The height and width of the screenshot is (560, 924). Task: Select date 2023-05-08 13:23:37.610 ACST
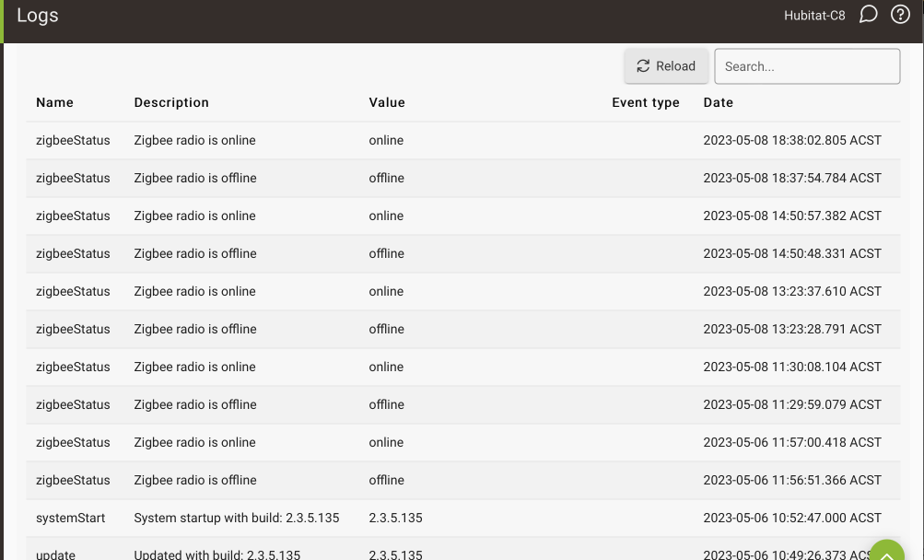[x=792, y=291]
